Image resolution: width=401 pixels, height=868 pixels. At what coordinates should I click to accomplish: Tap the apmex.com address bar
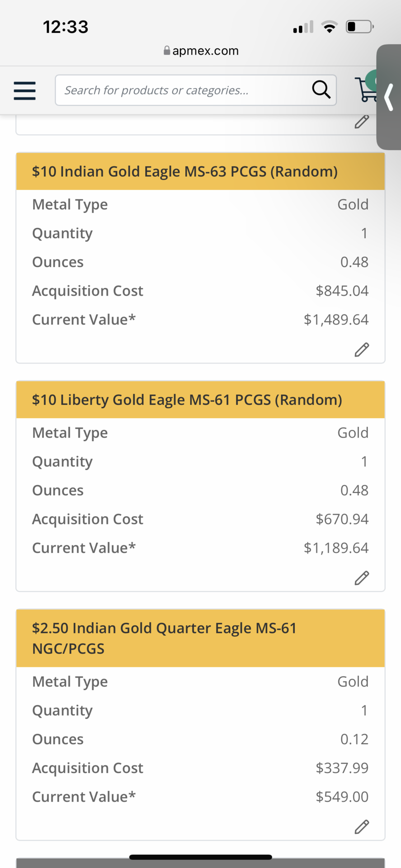pyautogui.click(x=201, y=51)
